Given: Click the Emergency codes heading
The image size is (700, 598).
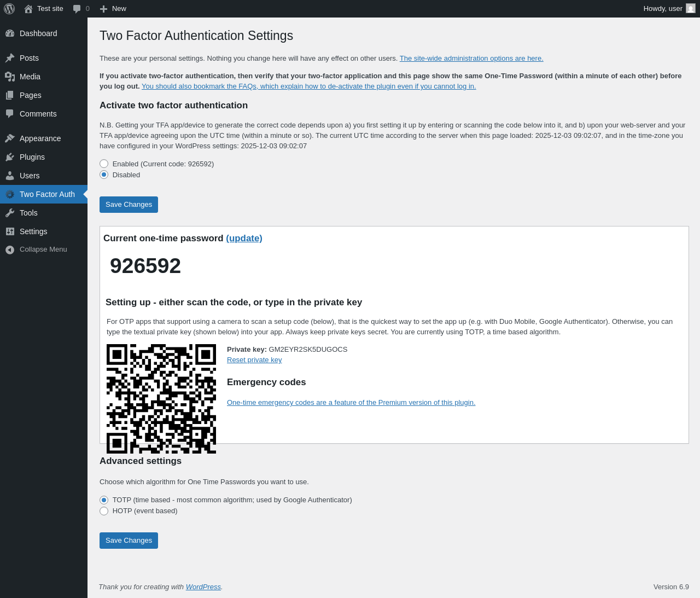Looking at the screenshot, I should (x=266, y=382).
